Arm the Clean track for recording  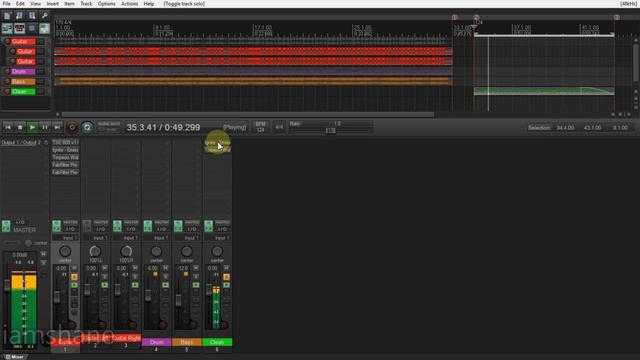(7, 91)
